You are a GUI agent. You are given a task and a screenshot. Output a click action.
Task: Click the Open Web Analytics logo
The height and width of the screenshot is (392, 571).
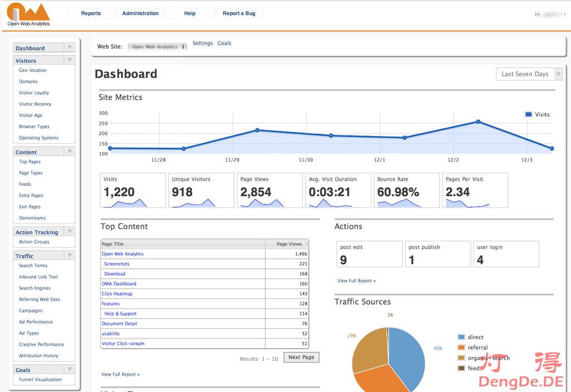(x=28, y=14)
